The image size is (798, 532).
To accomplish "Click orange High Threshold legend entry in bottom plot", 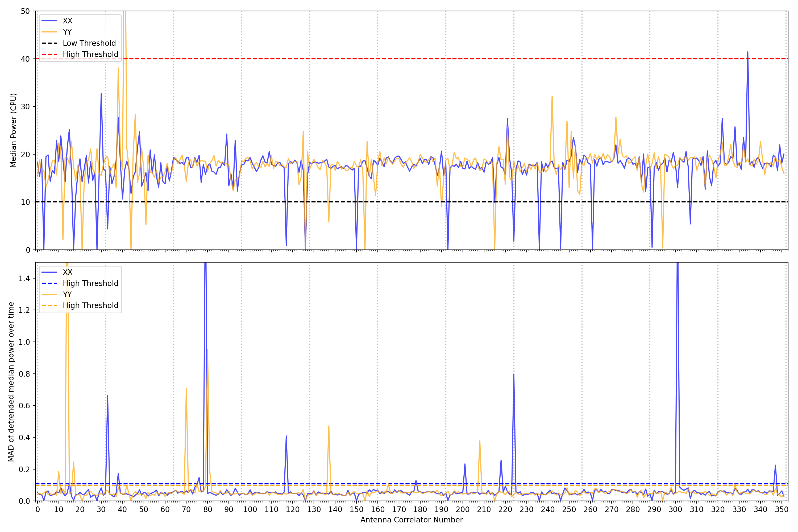I will coord(90,306).
